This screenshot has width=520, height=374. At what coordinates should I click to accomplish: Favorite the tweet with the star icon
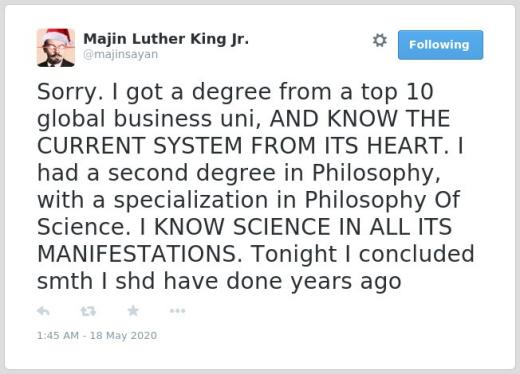tap(133, 311)
